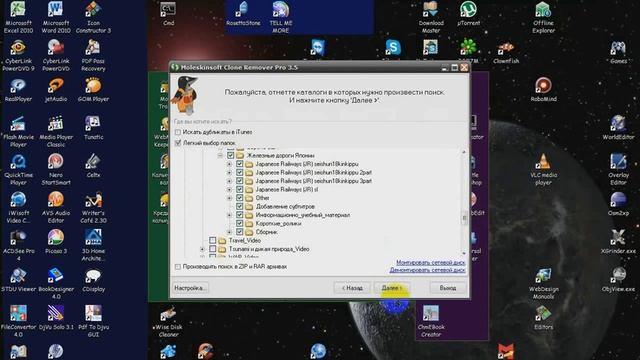Open the Cmd shortcut on desktop
Image resolution: width=640 pixels, height=360 pixels.
click(168, 13)
